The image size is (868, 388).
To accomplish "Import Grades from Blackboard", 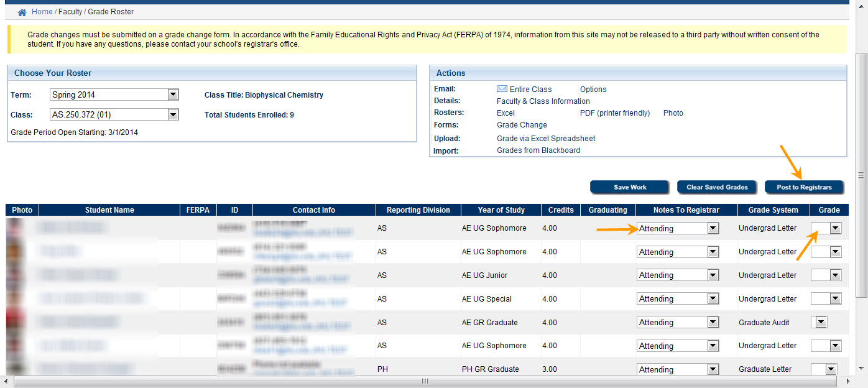I will click(538, 150).
